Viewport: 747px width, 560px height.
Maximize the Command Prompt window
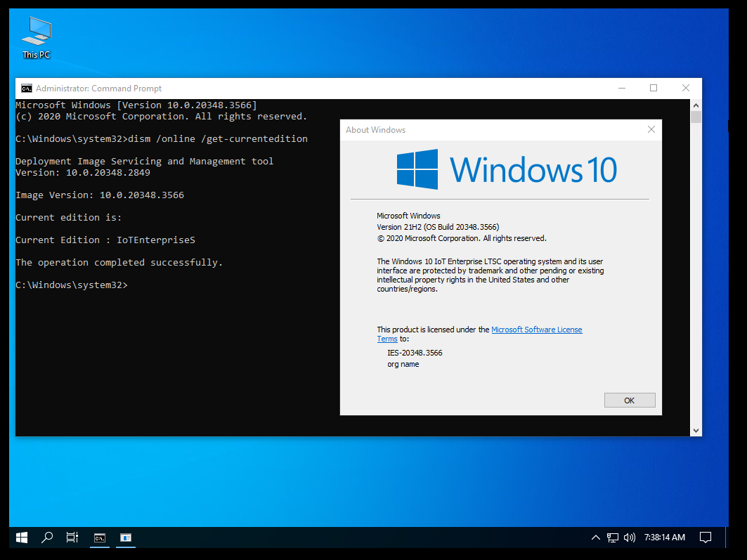point(654,88)
